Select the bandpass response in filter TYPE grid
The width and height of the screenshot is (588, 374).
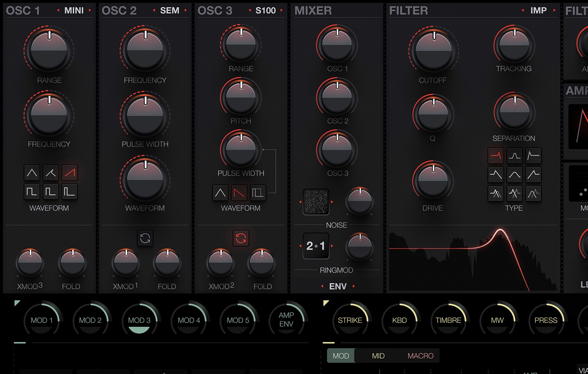pyautogui.click(x=514, y=155)
